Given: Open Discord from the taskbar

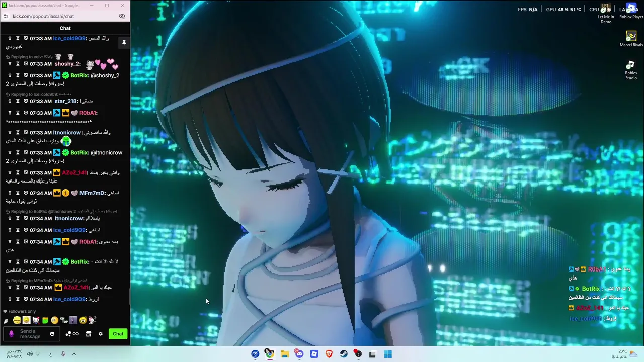Looking at the screenshot, I should click(x=299, y=354).
